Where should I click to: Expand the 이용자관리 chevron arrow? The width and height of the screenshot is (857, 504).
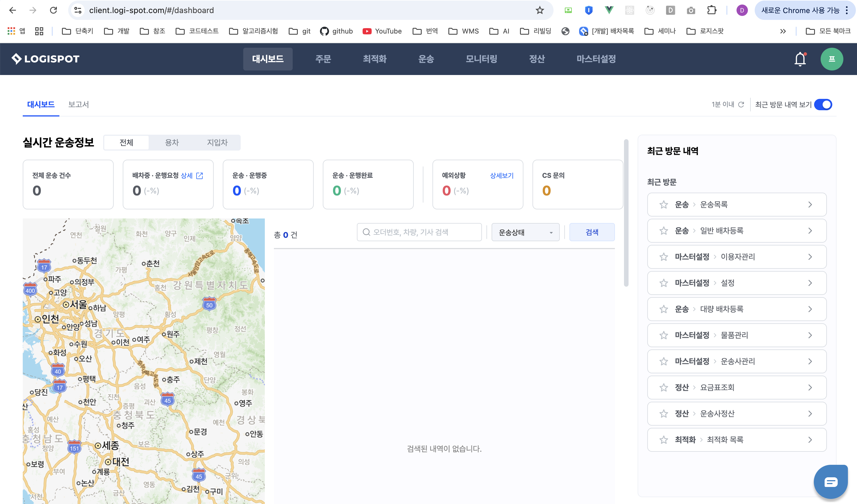[810, 257]
